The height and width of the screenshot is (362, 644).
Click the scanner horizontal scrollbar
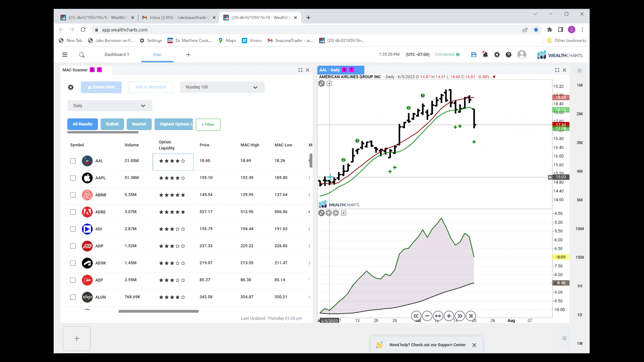[158, 311]
